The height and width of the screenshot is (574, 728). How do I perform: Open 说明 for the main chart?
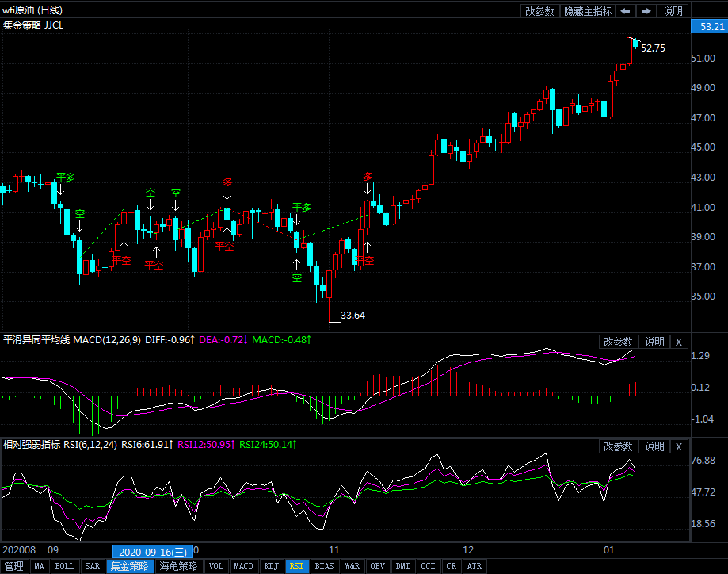[673, 11]
